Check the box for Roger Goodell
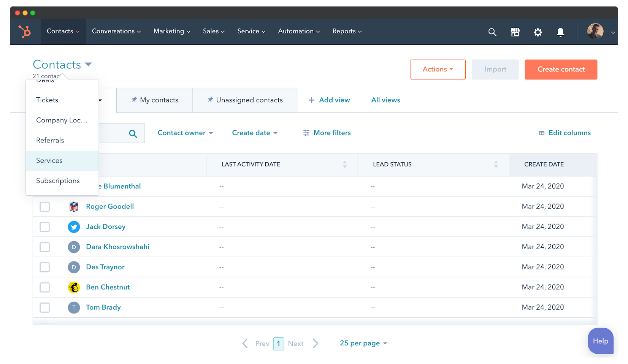The image size is (628, 364). pos(45,207)
